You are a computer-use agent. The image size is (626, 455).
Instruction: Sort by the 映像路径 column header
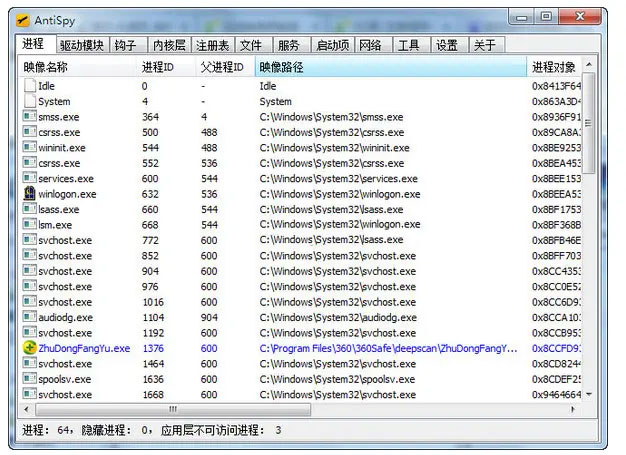tap(391, 67)
